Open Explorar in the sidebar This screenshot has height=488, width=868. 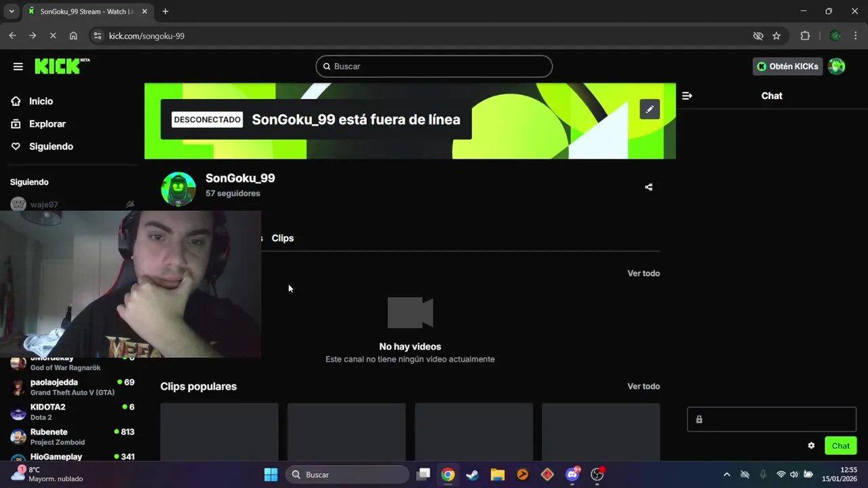pos(47,124)
